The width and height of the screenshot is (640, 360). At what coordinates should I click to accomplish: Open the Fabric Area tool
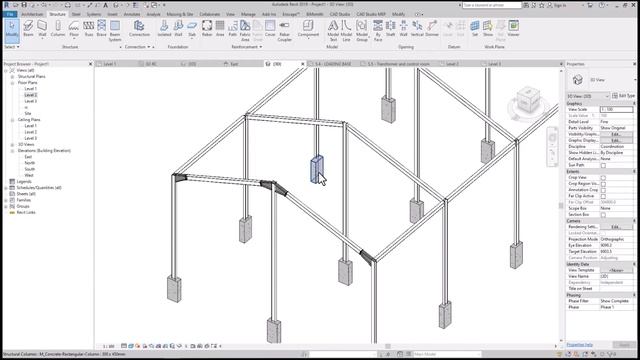245,31
